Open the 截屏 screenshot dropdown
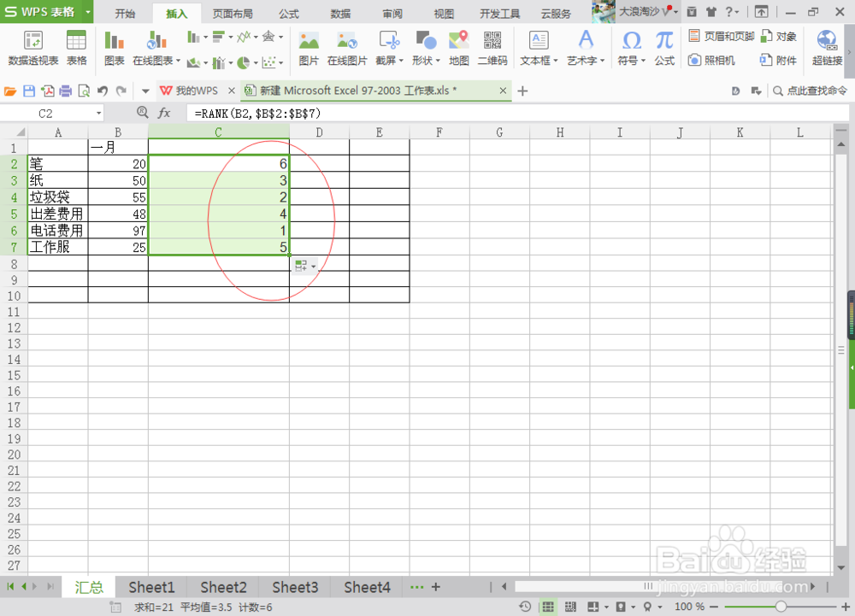Viewport: 855px width, 616px height. click(401, 61)
